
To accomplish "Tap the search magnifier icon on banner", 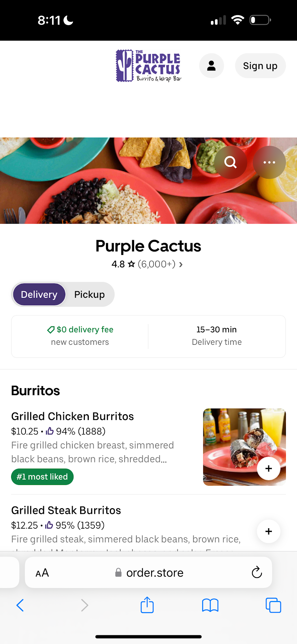I will coord(231,162).
